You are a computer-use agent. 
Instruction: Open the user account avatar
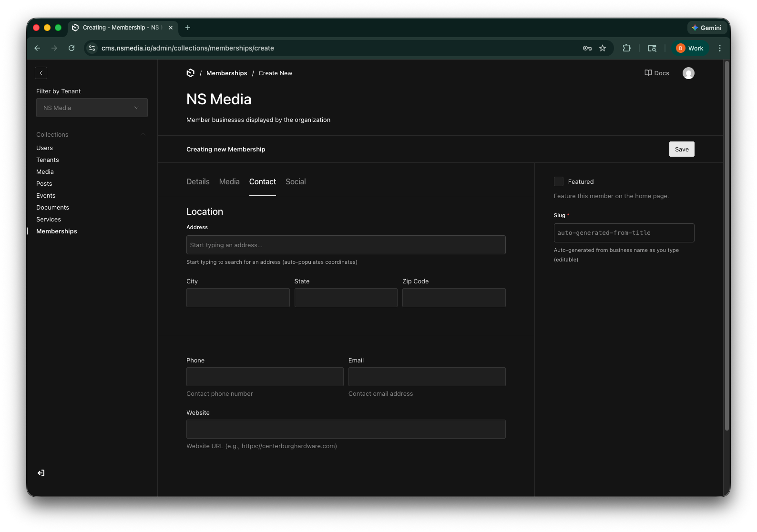point(688,73)
